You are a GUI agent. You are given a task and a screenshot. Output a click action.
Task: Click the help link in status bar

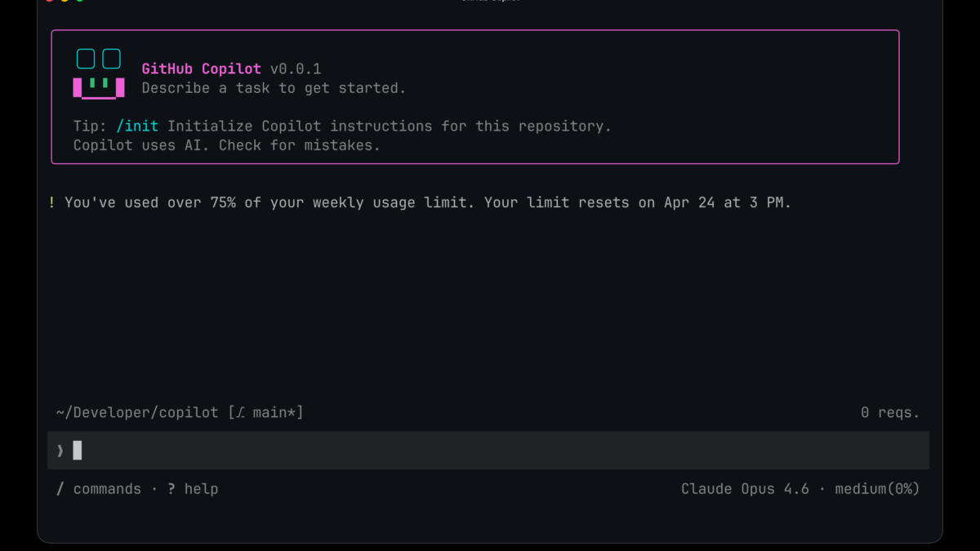pos(201,488)
